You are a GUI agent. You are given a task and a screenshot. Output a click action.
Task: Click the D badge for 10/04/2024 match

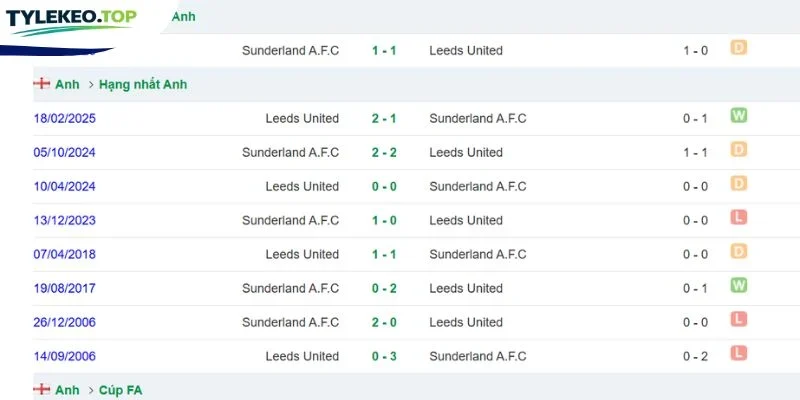pos(738,183)
